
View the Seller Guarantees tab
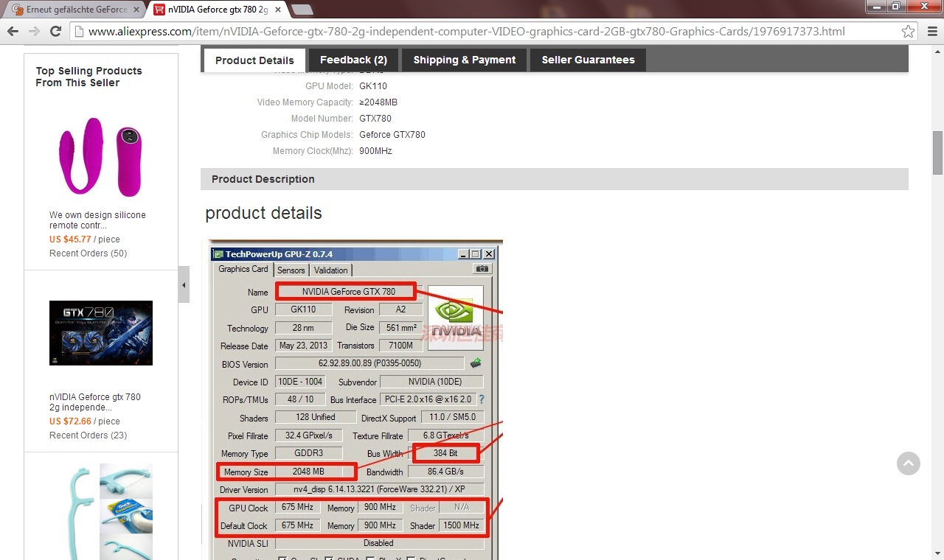pos(588,60)
